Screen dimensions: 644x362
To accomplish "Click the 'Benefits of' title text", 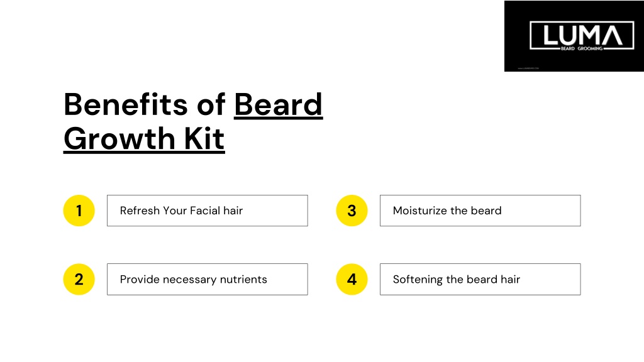I will point(144,104).
